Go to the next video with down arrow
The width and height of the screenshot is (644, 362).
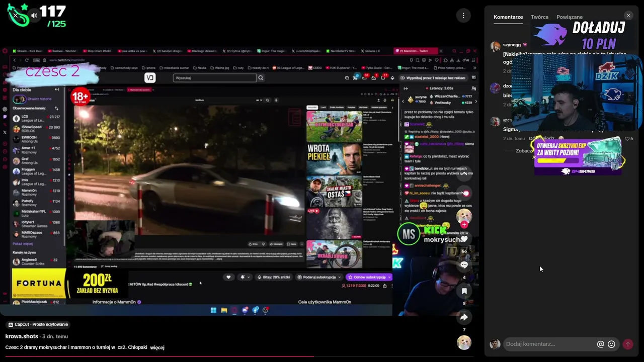[464, 193]
